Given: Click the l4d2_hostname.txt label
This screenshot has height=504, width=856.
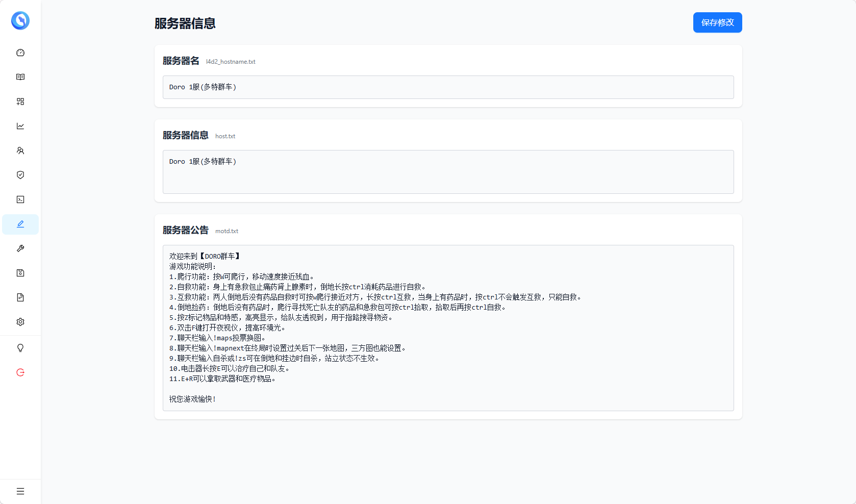Looking at the screenshot, I should [231, 62].
